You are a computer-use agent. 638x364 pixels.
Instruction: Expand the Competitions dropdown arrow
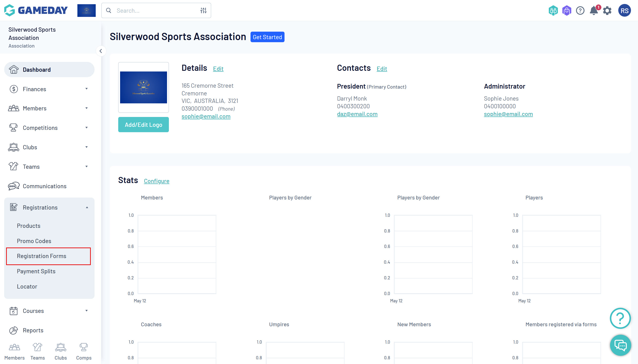point(86,128)
